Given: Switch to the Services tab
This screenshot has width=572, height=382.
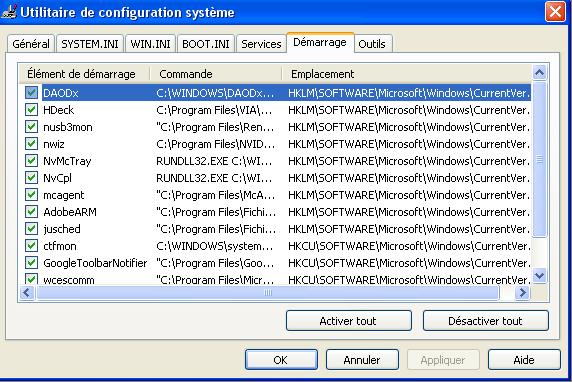Looking at the screenshot, I should click(x=261, y=44).
